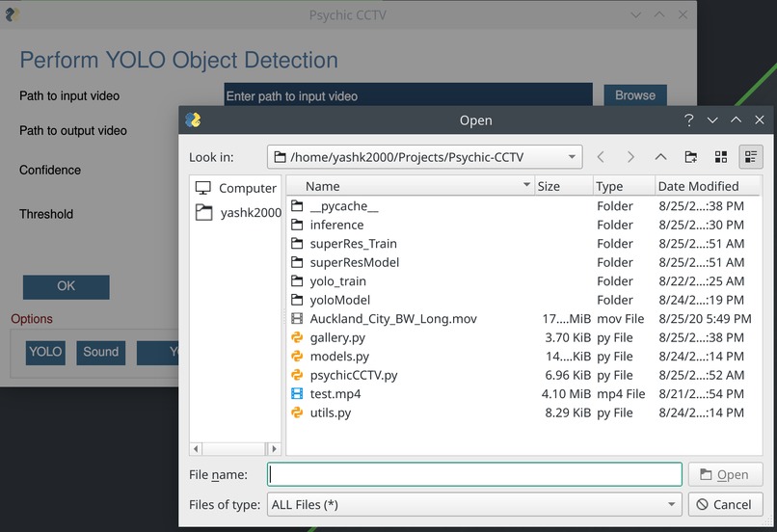Click the 8.29 KiB size cell

point(568,413)
